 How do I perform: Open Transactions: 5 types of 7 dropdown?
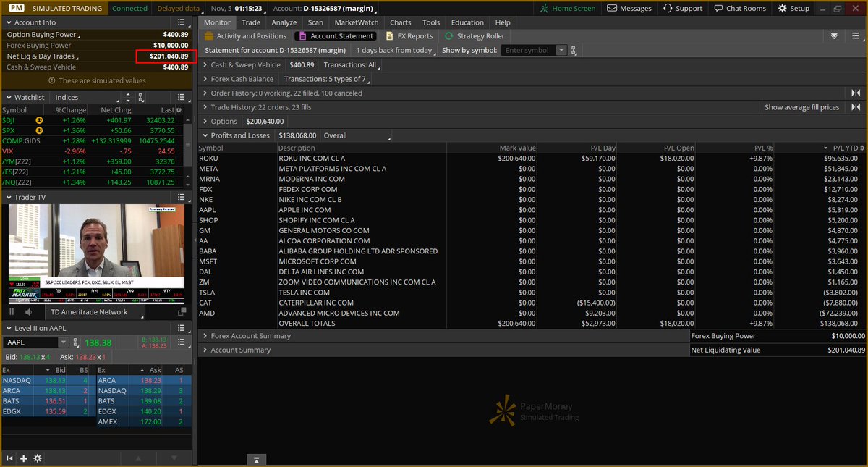coord(327,79)
